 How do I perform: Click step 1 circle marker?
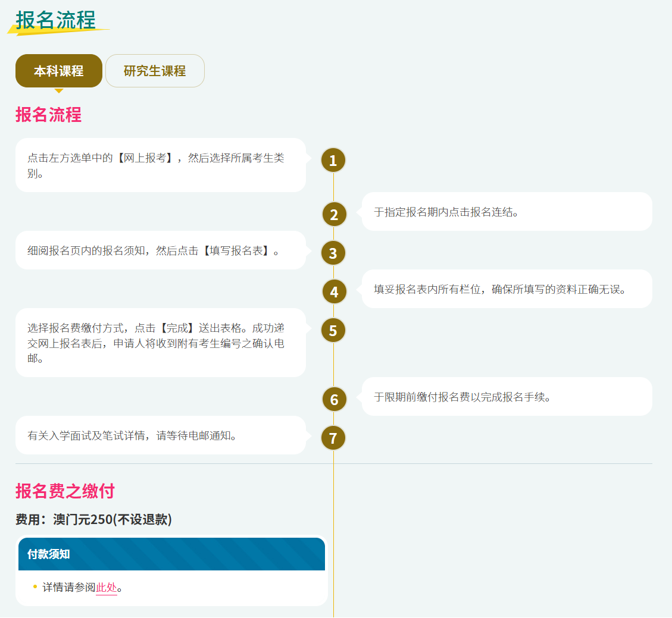(333, 160)
